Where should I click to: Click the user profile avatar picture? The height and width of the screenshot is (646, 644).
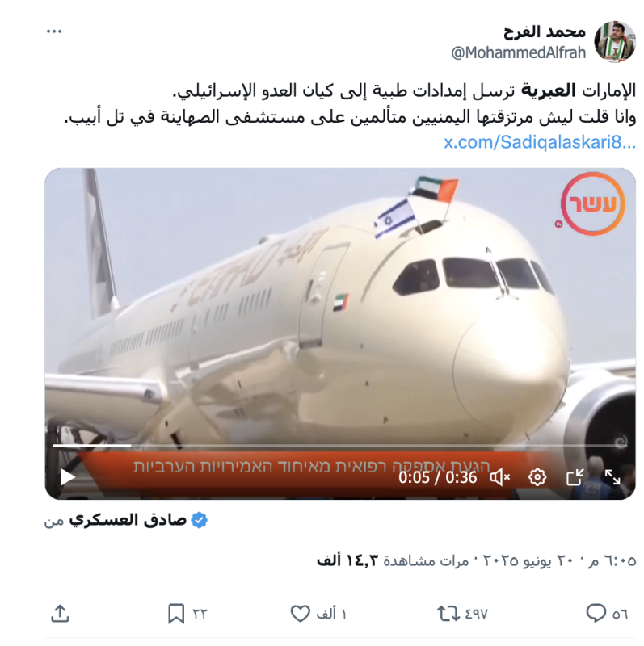(615, 42)
